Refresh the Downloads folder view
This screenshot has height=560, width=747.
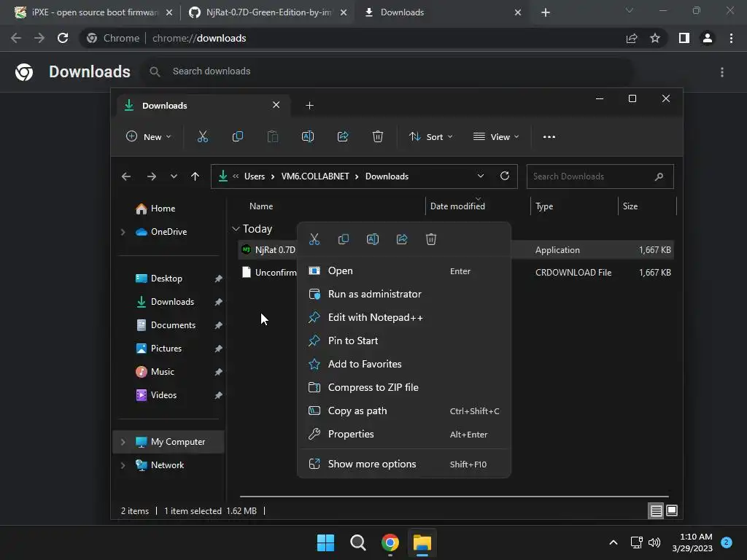[505, 176]
